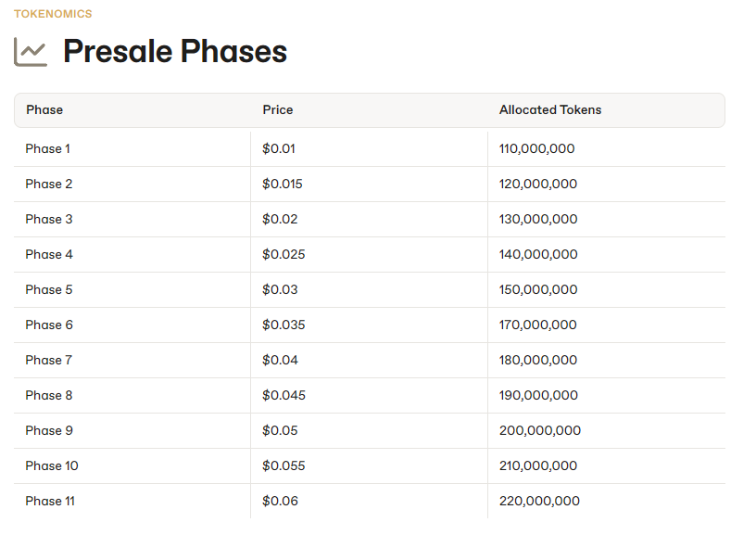
Task: Click the $0.06 price for Phase 11
Action: (x=280, y=501)
